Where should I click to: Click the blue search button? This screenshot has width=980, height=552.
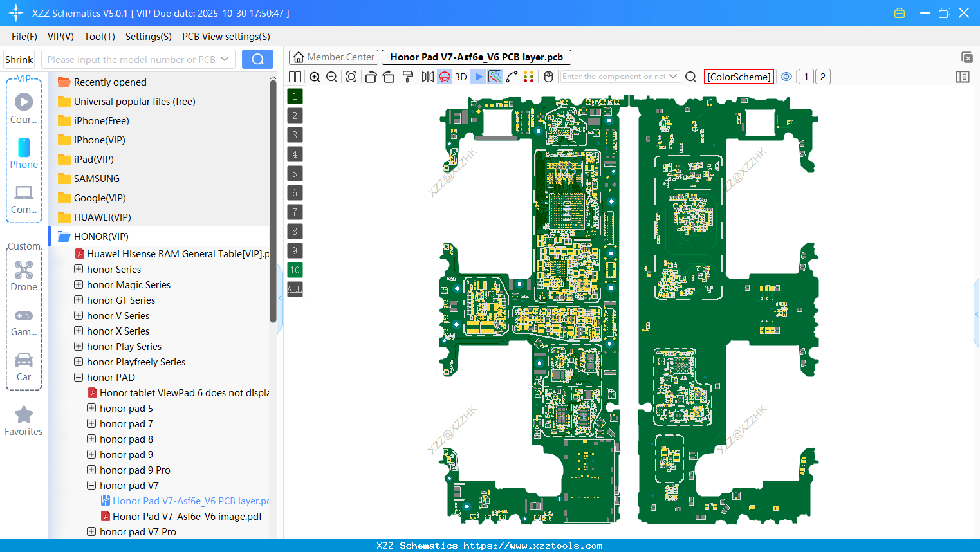coord(257,59)
